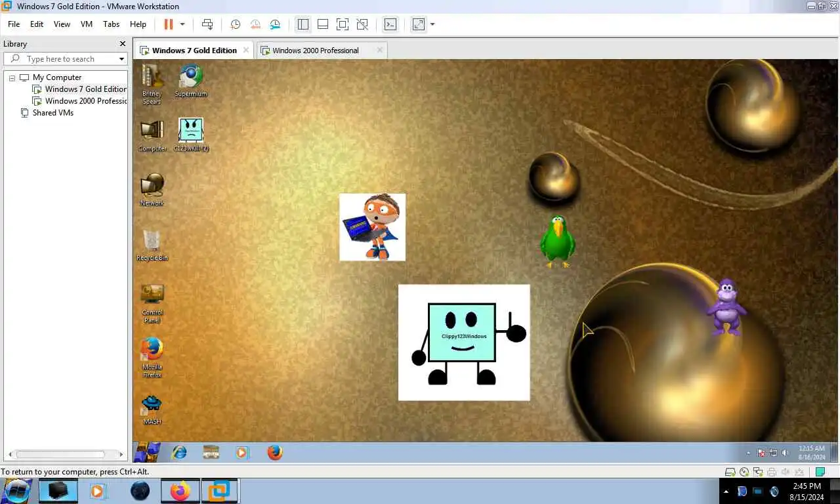Click the Library horizontal scrollbar thumb
The image size is (840, 504).
click(x=60, y=454)
